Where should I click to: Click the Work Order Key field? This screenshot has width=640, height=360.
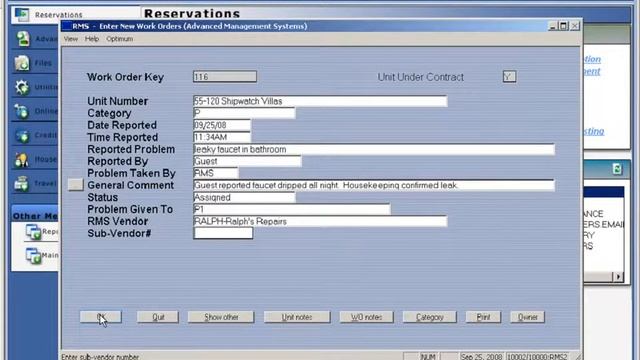(x=225, y=77)
